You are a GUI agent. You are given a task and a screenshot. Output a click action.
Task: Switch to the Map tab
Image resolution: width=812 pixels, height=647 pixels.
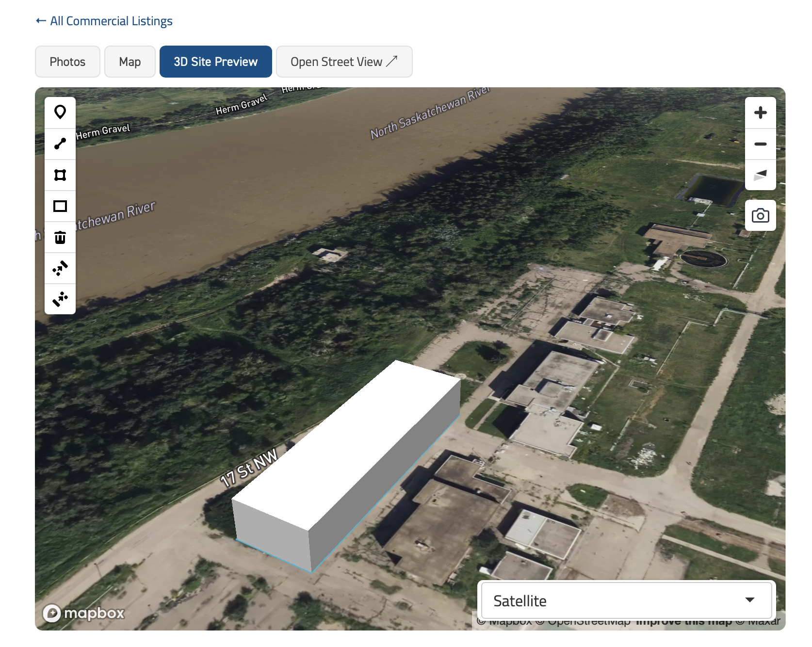click(x=130, y=62)
